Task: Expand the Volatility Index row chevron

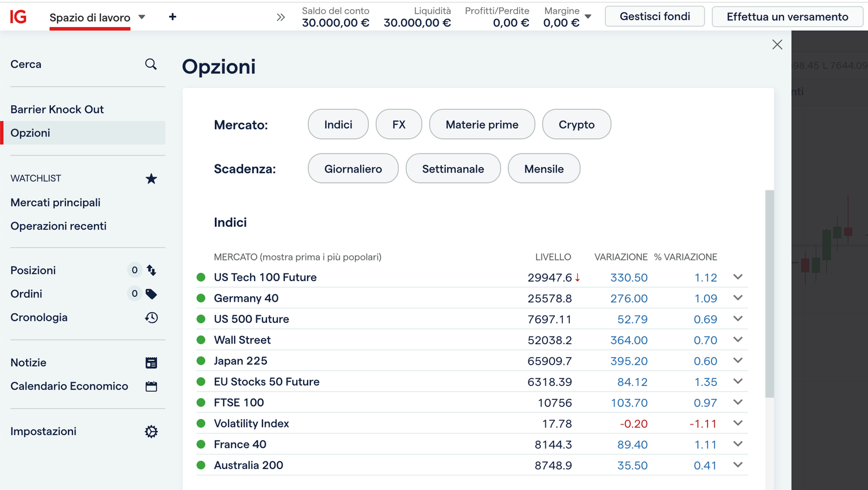Action: coord(738,423)
